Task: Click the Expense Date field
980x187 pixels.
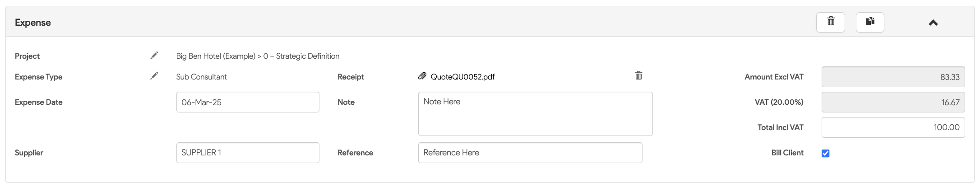Action: pyautogui.click(x=248, y=102)
